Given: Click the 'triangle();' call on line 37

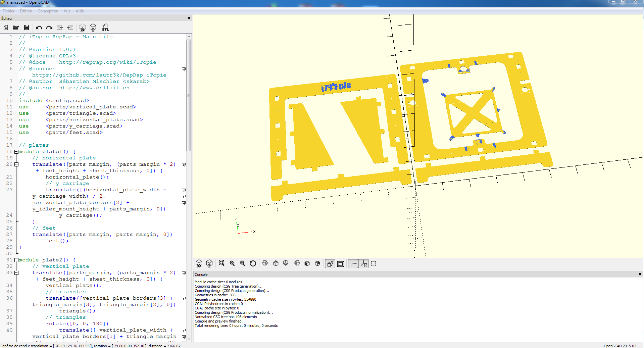Looking at the screenshot, I should pyautogui.click(x=78, y=311).
